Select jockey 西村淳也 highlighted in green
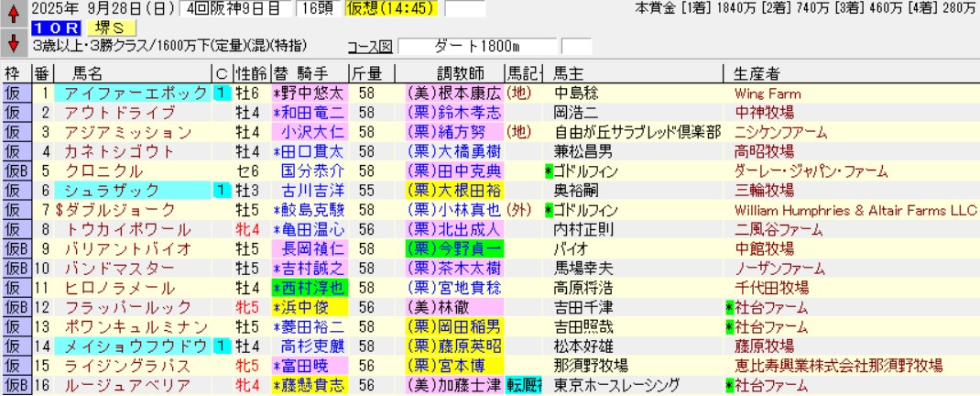Screen dimensions: 980x396 pyautogui.click(x=310, y=287)
